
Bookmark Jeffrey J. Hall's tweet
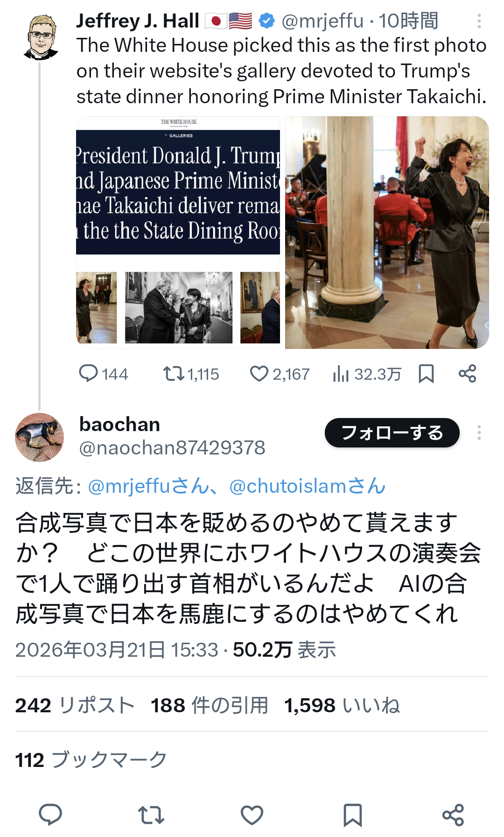tap(426, 374)
